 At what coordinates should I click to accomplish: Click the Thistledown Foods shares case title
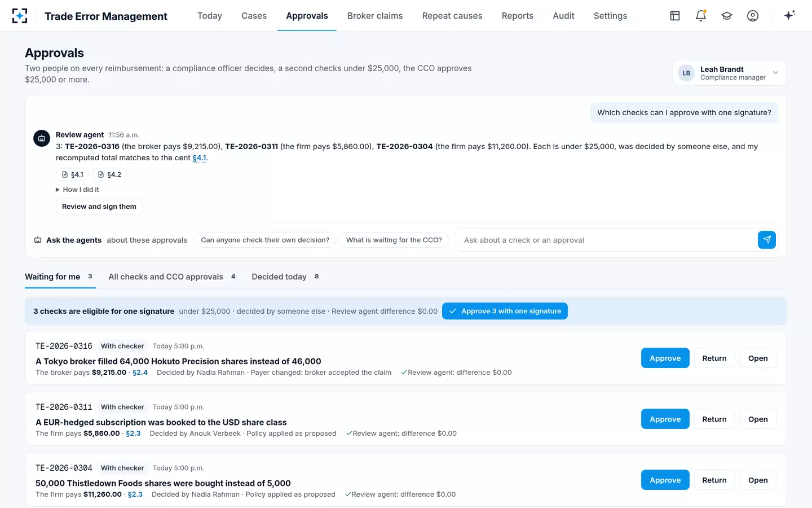pyautogui.click(x=163, y=483)
